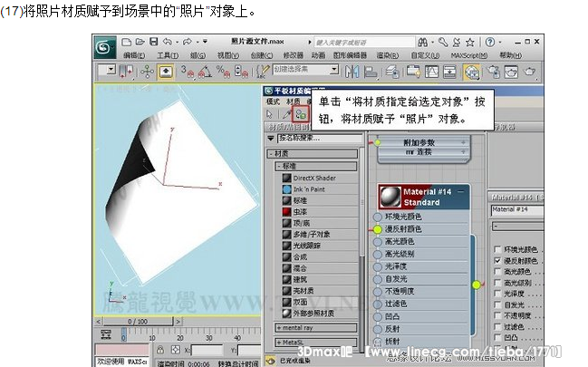Image resolution: width=588 pixels, height=367 pixels.
Task: Click the question mark help icon
Action: click(490, 42)
